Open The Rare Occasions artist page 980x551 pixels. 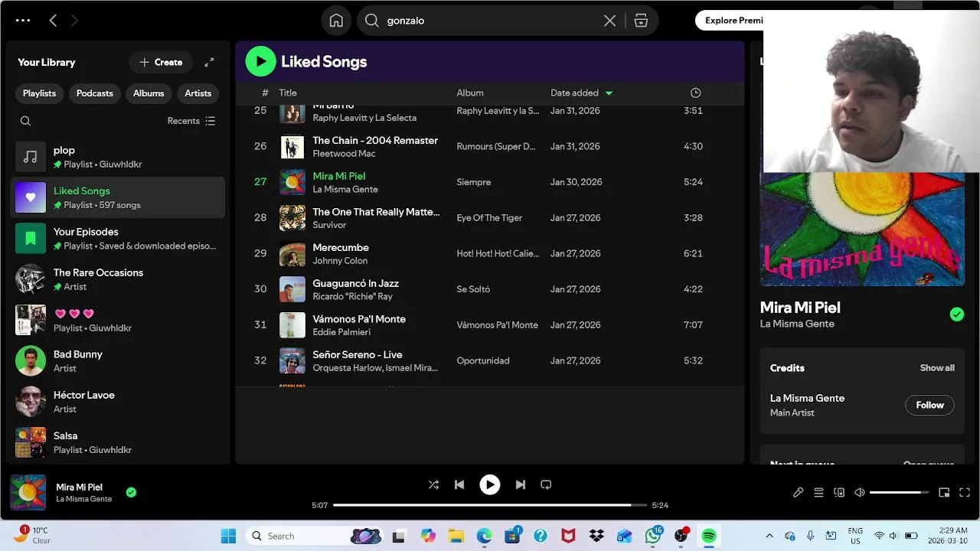click(x=118, y=279)
